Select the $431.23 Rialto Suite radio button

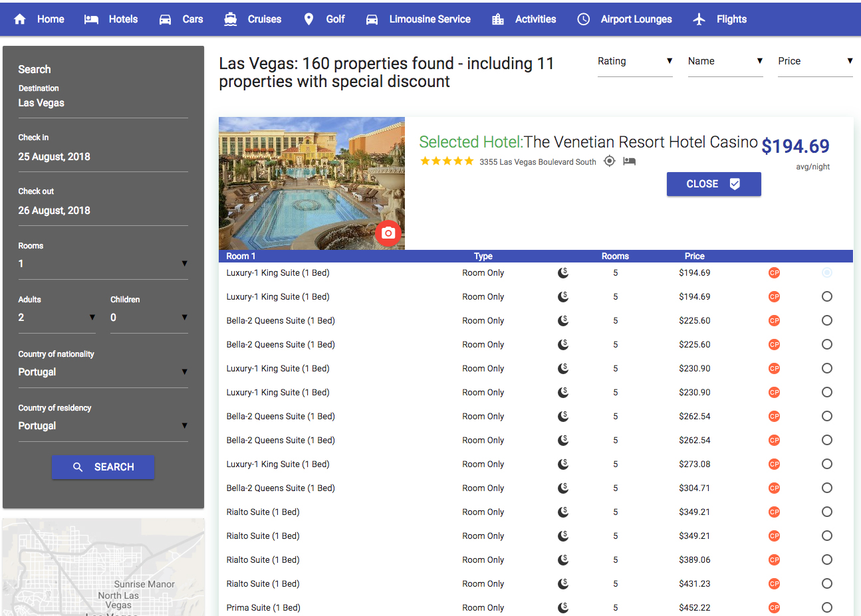point(827,583)
